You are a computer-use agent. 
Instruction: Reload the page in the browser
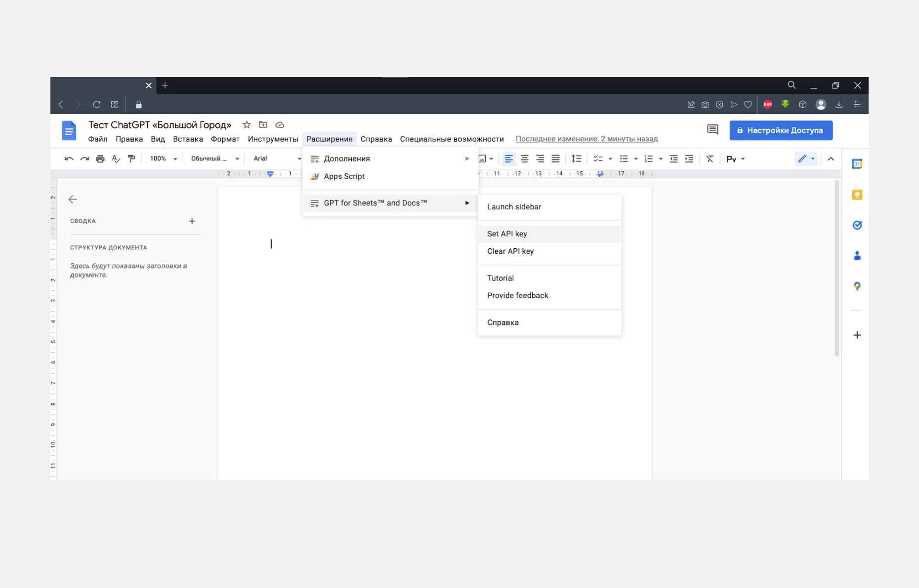[97, 104]
